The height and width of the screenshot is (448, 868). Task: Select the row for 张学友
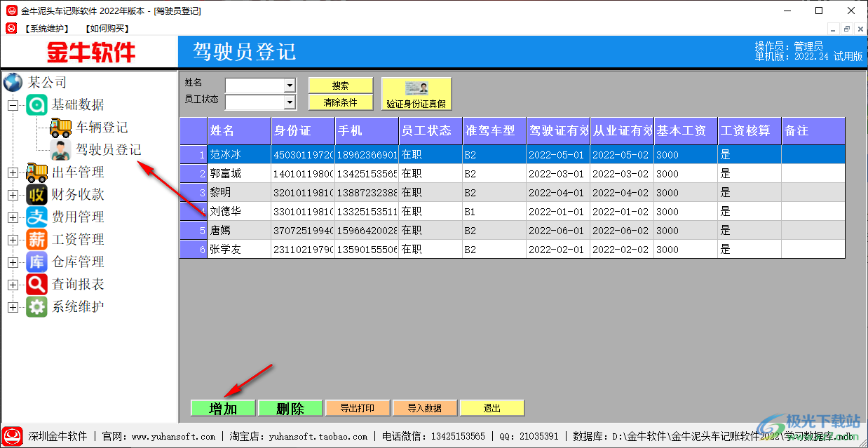tap(513, 249)
